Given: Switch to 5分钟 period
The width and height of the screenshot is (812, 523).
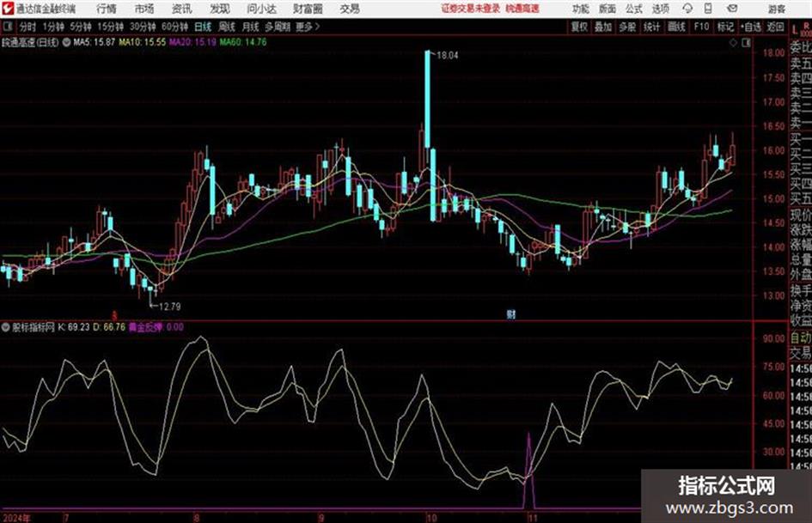Looking at the screenshot, I should pos(80,27).
